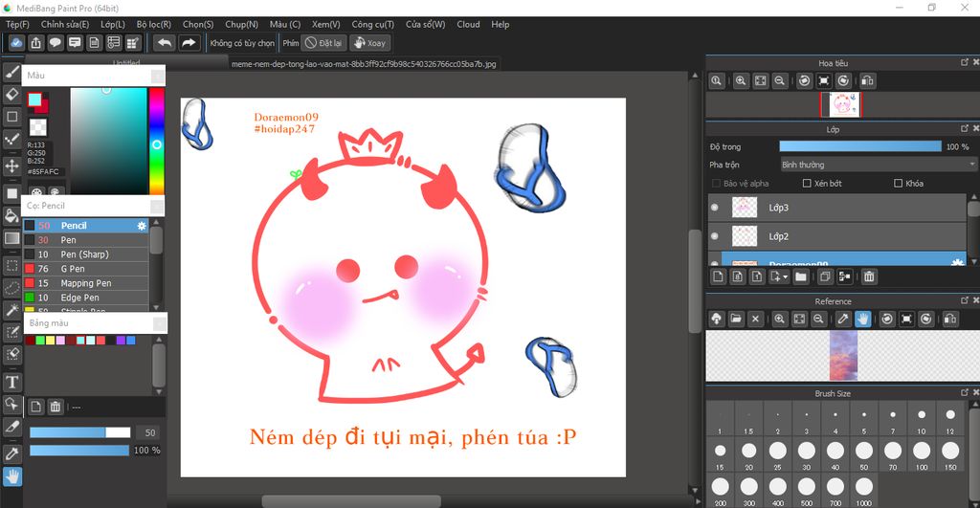The height and width of the screenshot is (508, 980).
Task: Open the Bộ lọc(R) menu
Action: [x=154, y=24]
